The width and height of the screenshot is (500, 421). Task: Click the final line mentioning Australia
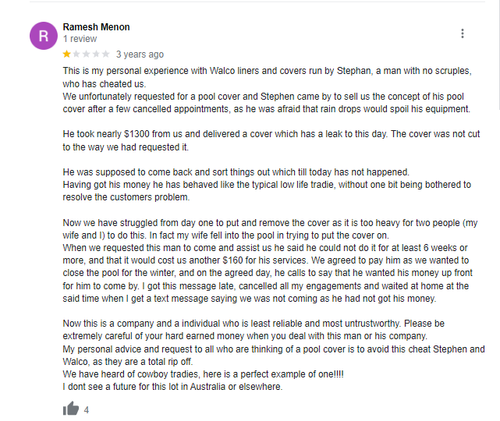pyautogui.click(x=172, y=387)
